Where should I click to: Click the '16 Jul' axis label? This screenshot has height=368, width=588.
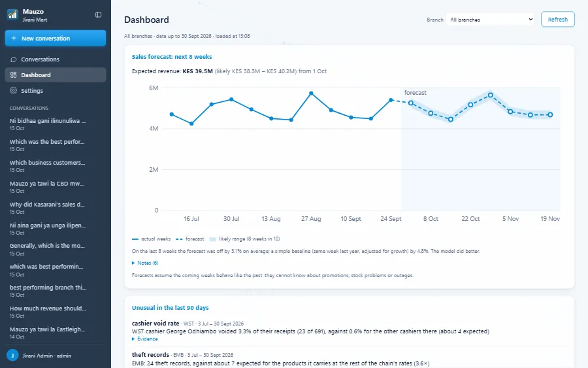(x=191, y=219)
